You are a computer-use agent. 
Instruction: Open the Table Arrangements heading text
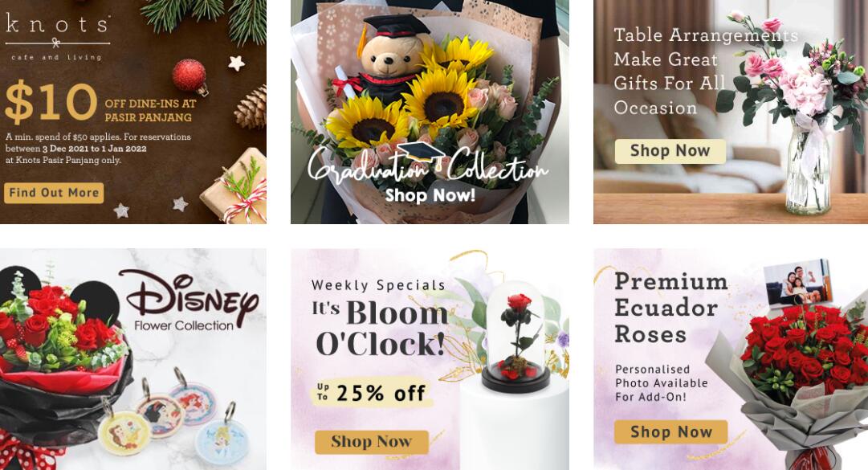point(706,72)
